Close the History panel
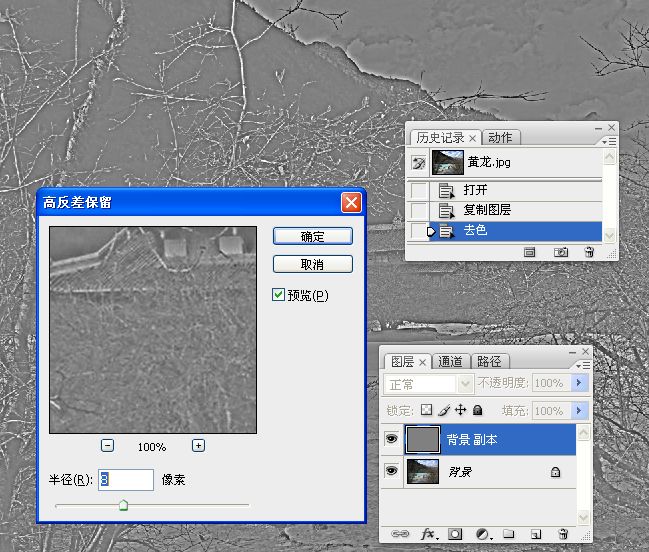 click(x=611, y=127)
